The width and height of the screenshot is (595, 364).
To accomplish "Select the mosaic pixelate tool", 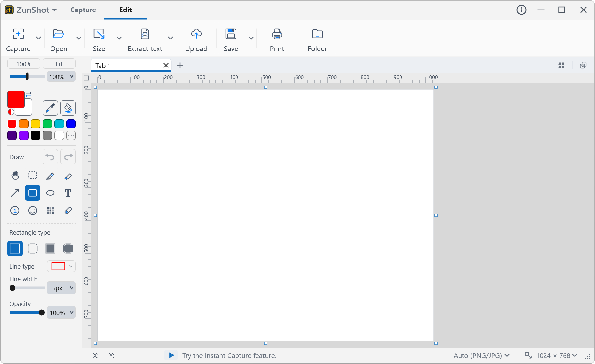I will tap(50, 210).
